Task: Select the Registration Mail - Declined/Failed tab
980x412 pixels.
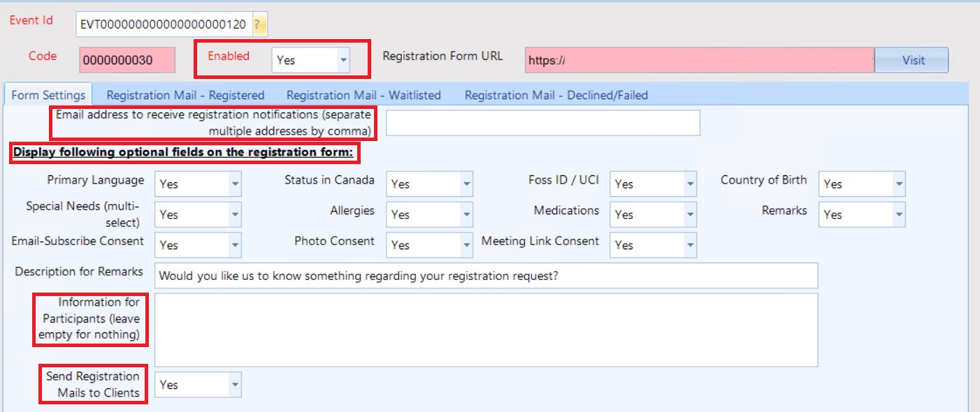Action: [556, 95]
